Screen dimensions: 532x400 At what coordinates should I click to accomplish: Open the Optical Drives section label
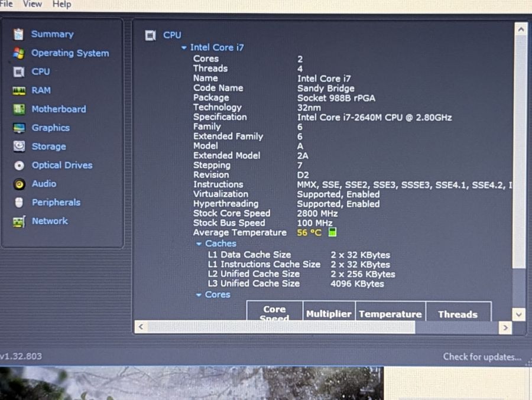click(x=62, y=165)
